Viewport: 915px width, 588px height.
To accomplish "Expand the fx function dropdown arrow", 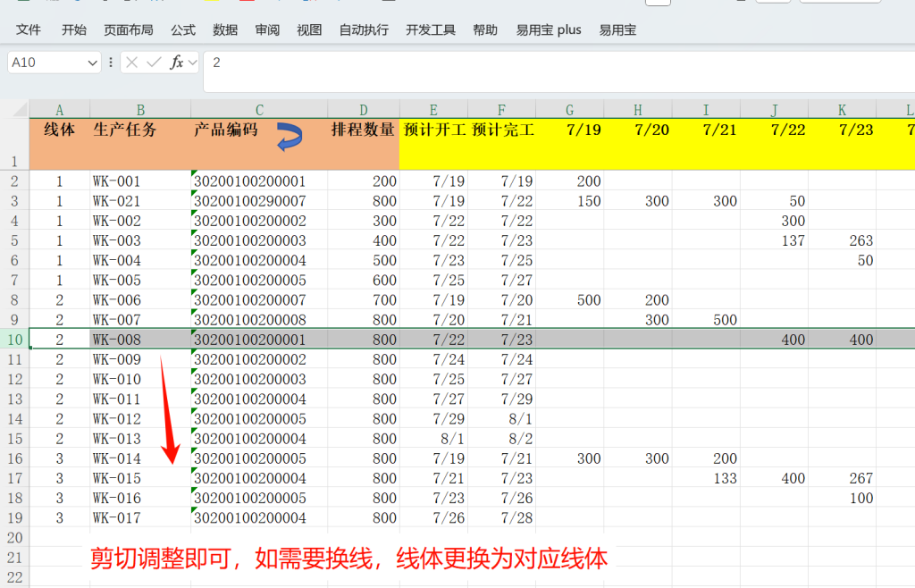I will tap(193, 63).
